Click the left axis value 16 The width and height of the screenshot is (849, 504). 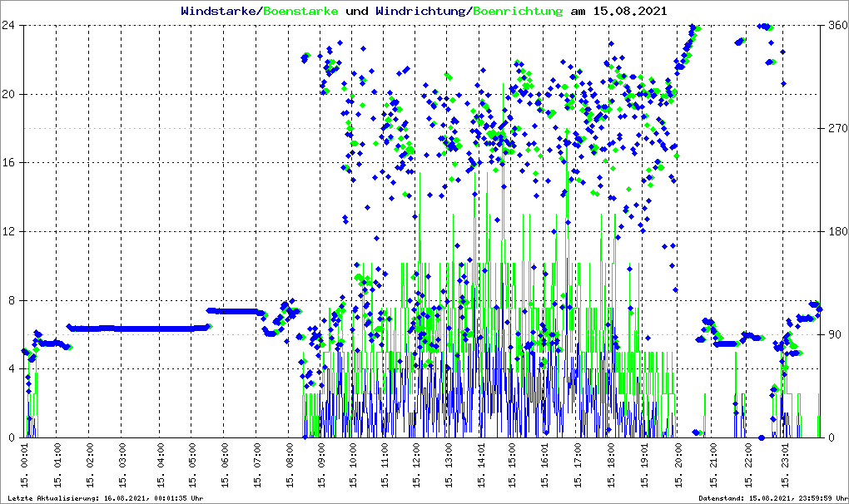tap(8, 163)
